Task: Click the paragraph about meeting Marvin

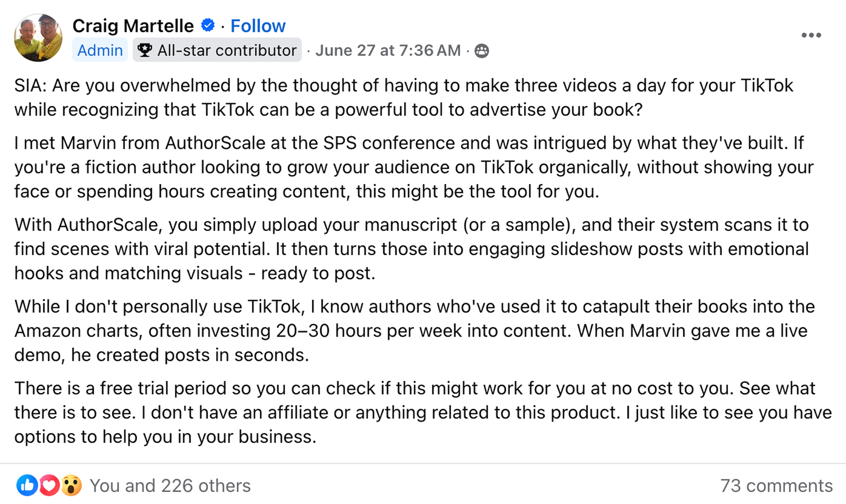Action: pyautogui.click(x=404, y=167)
